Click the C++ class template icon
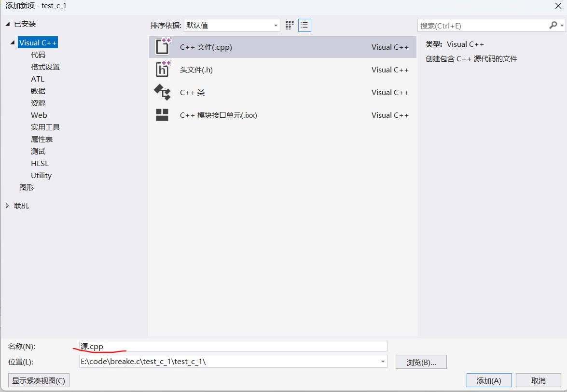Screen dimensions: 567x392 point(162,92)
